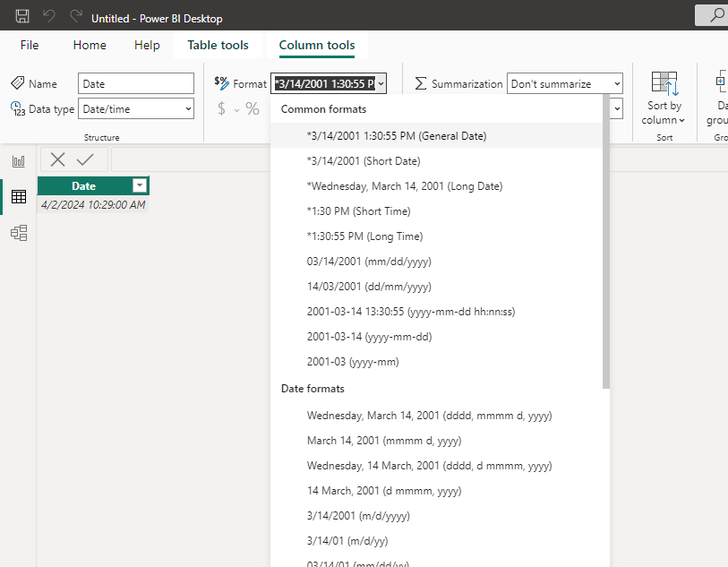Commit the formula with the checkmark icon
This screenshot has width=728, height=567.
click(x=85, y=159)
